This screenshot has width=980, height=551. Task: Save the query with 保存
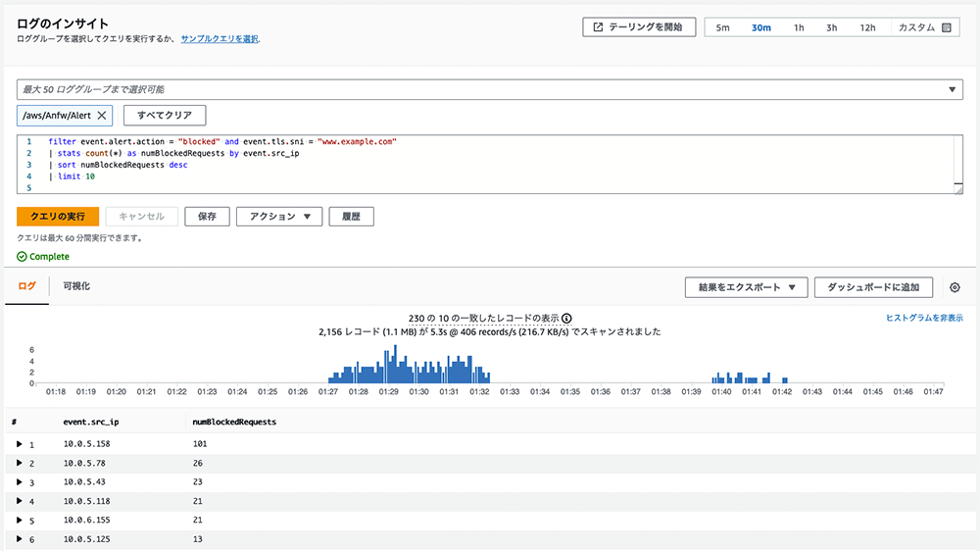coord(207,217)
